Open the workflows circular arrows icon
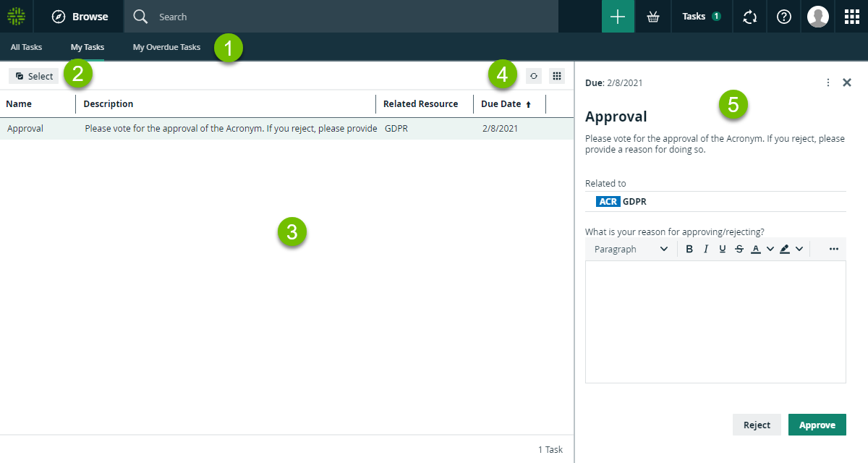Image resolution: width=868 pixels, height=463 pixels. pyautogui.click(x=749, y=17)
